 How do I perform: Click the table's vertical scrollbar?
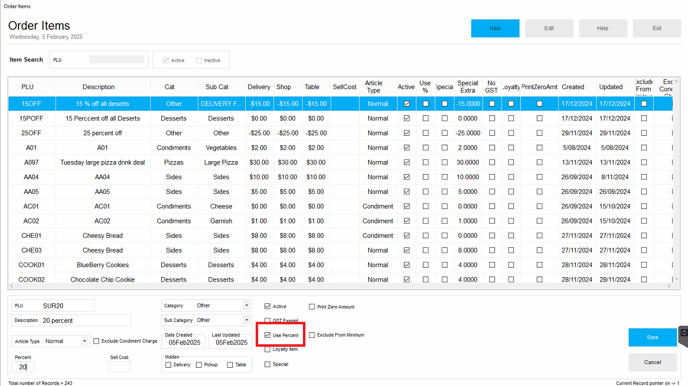pyautogui.click(x=676, y=180)
